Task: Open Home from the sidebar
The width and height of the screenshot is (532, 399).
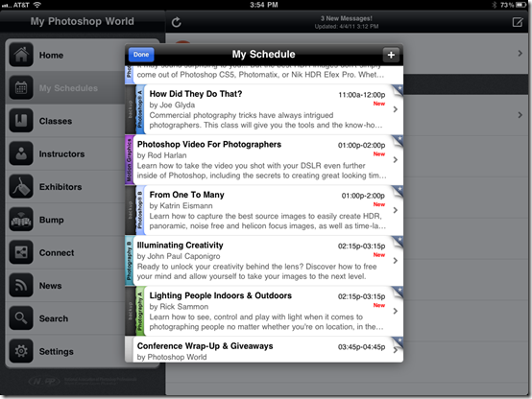Action: [x=83, y=55]
